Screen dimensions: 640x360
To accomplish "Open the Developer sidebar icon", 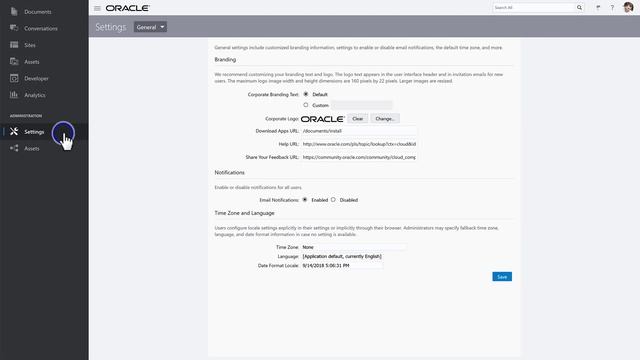I will (x=14, y=78).
